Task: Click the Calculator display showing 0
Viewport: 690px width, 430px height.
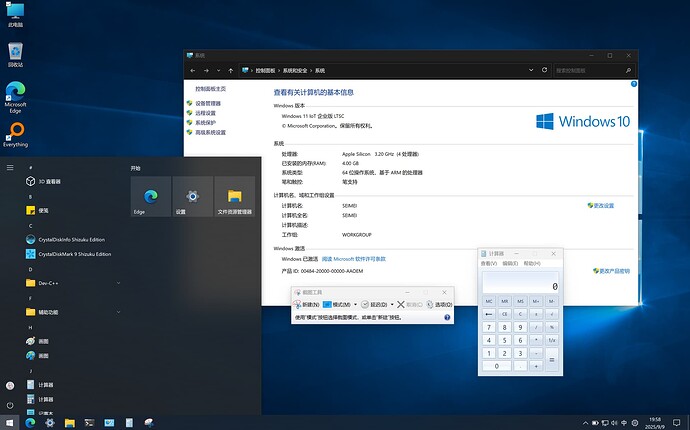Action: click(520, 282)
